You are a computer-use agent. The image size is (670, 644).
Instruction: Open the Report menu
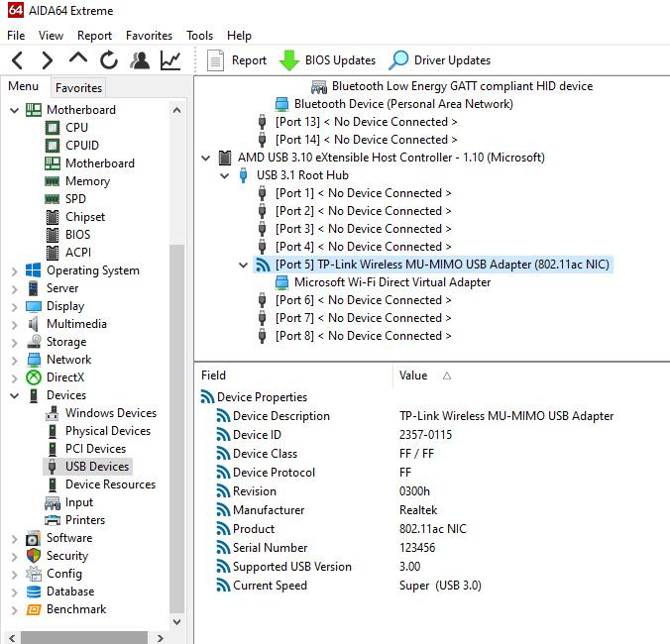coord(94,36)
